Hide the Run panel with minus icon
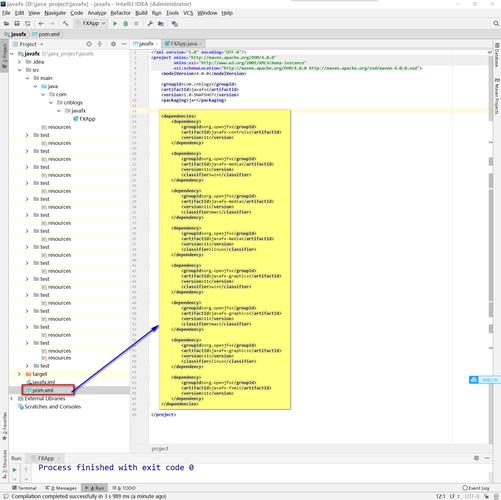Viewport: 501px width, 500px height. [487, 458]
